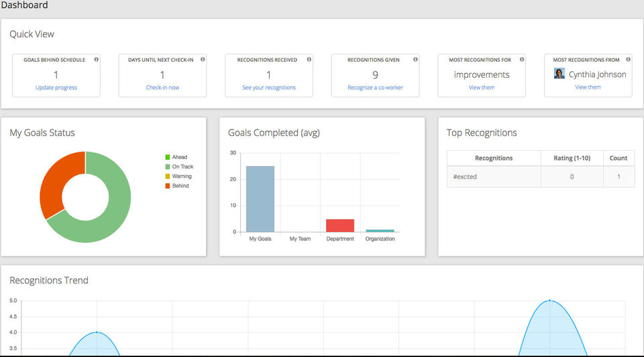
Task: Click info icon on Recognitions Received card
Action: 309,60
